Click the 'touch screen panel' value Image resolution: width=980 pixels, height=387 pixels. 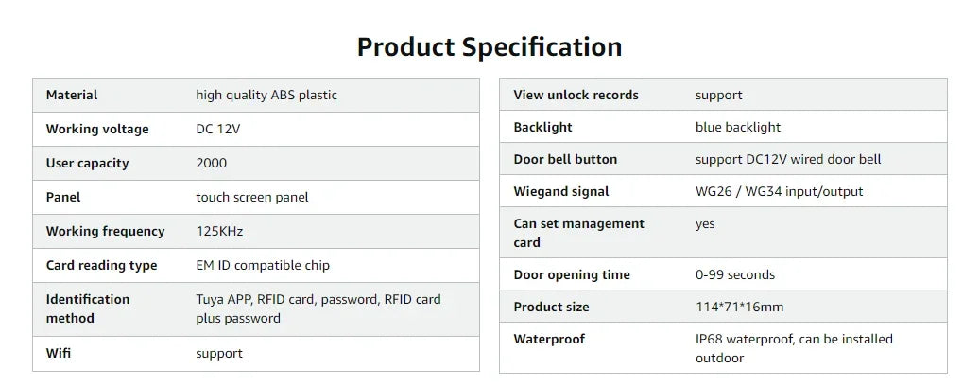click(x=252, y=197)
